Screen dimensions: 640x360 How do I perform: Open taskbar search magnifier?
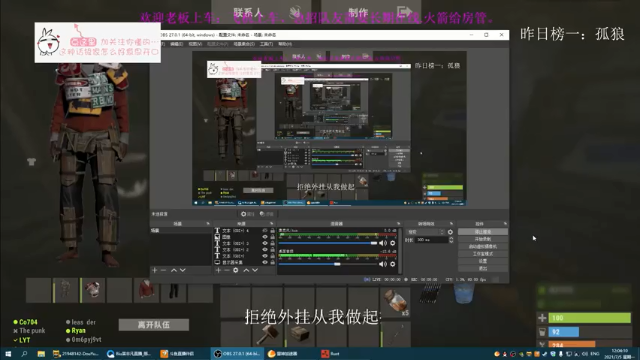coord(24,354)
